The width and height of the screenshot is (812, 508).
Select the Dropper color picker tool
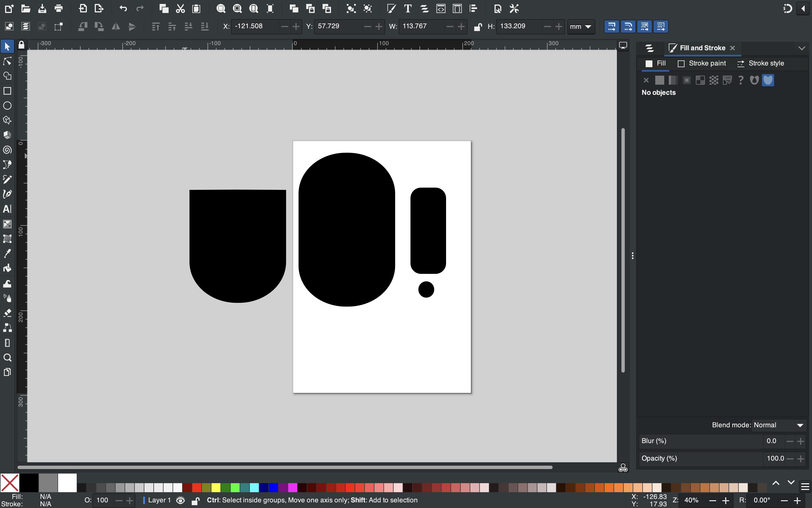tap(7, 253)
